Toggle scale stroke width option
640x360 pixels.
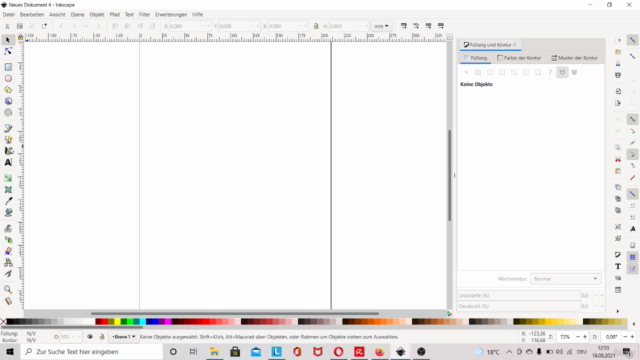(404, 26)
